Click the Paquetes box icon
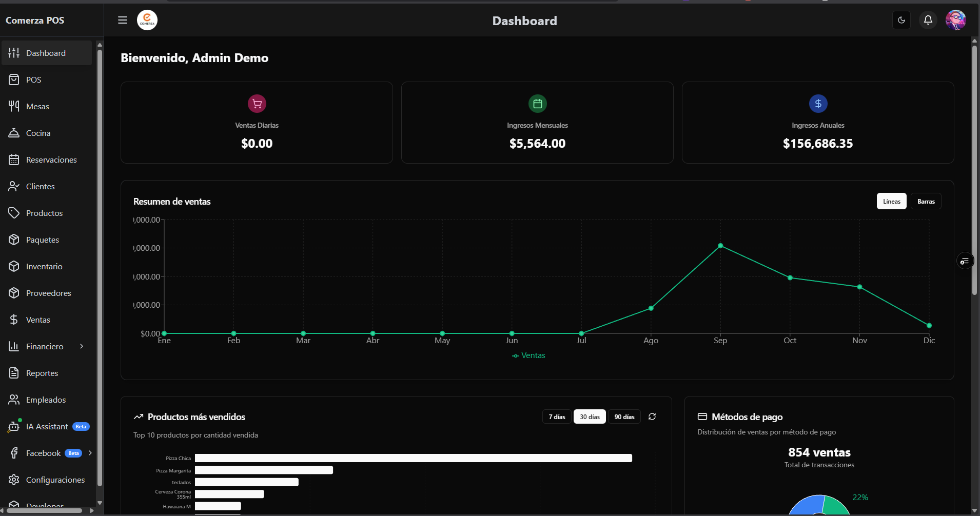This screenshot has height=516, width=980. pos(14,240)
